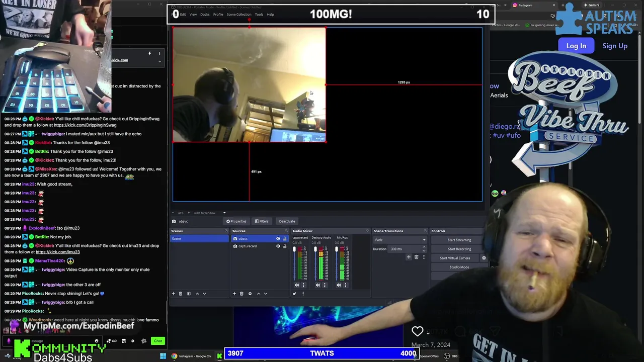Expand the kick.com chat header dropdown
The height and width of the screenshot is (362, 644).
[x=159, y=61]
